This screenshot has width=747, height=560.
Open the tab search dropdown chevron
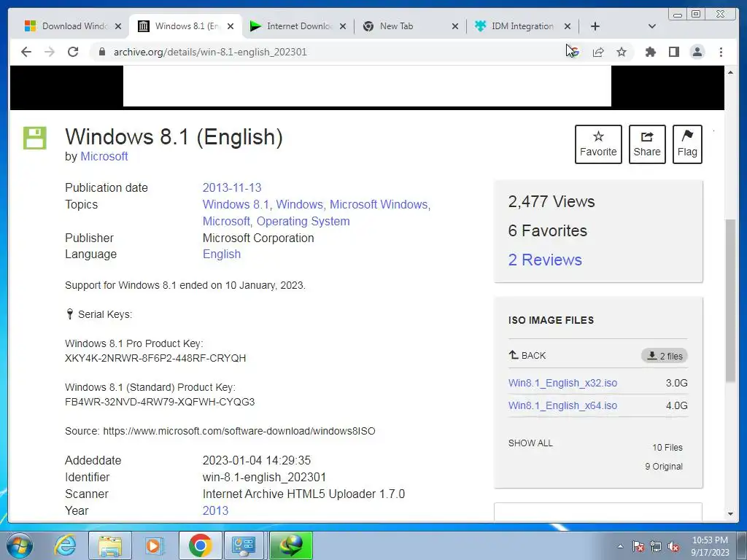pyautogui.click(x=652, y=26)
